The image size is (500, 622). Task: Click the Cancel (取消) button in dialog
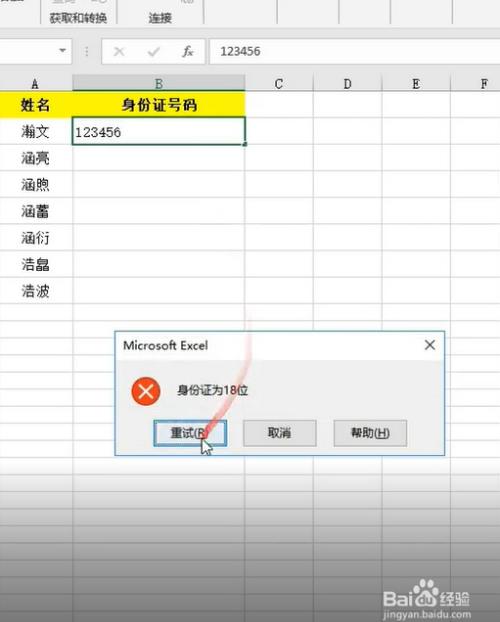click(279, 433)
